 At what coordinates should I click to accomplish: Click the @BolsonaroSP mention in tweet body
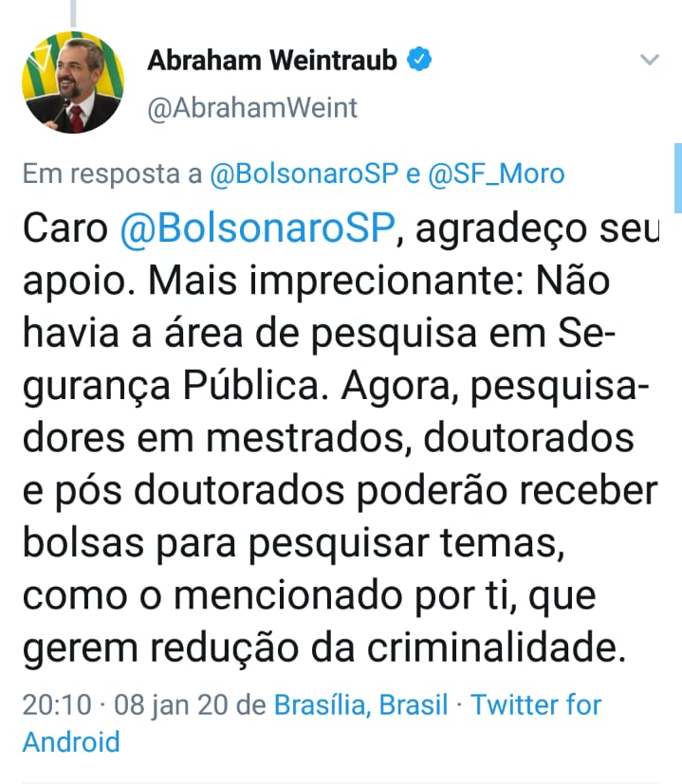(x=257, y=228)
